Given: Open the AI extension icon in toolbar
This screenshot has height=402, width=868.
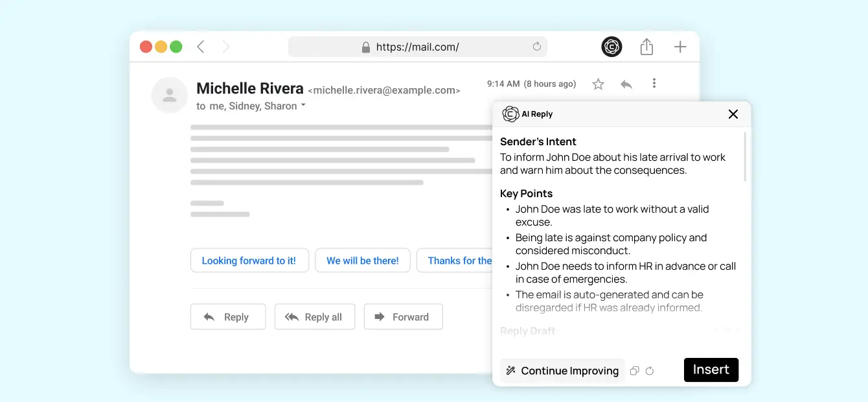Looking at the screenshot, I should click(611, 47).
